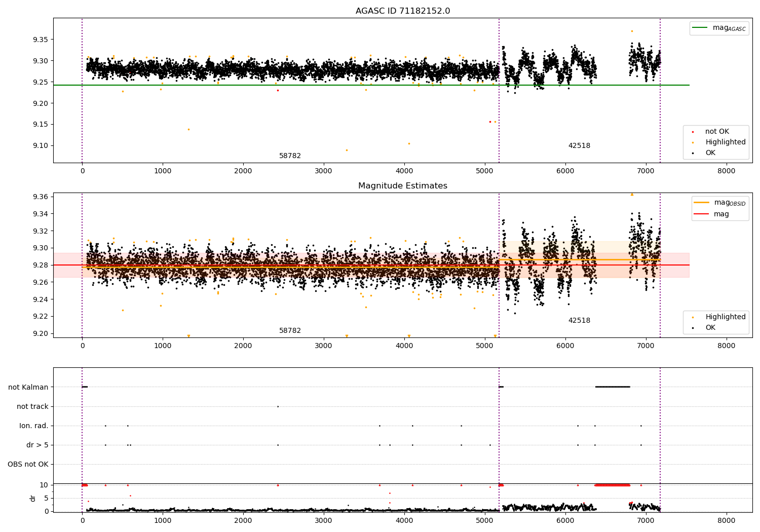
Task: Click the '10' tick on dr axis
Action: pos(44,485)
